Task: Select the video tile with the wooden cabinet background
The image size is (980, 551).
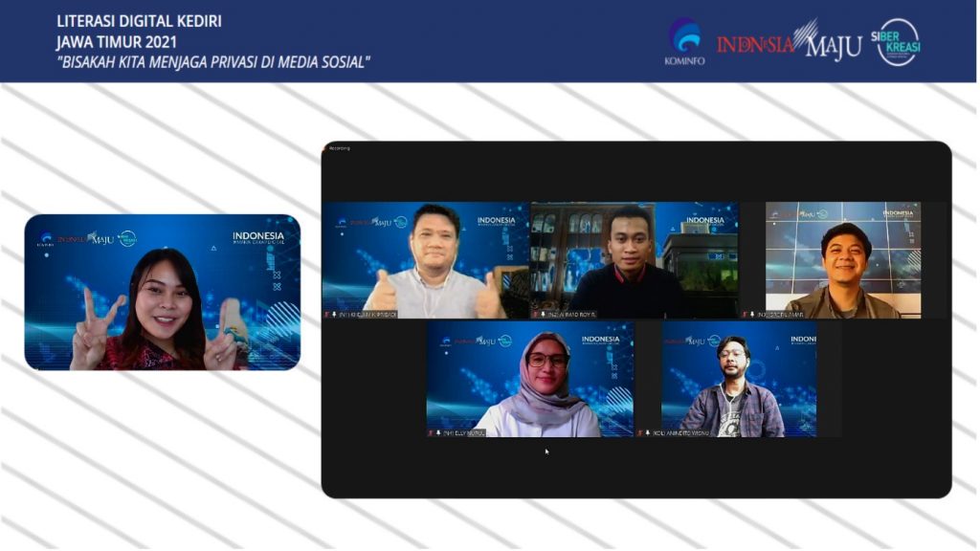Action: coord(634,258)
